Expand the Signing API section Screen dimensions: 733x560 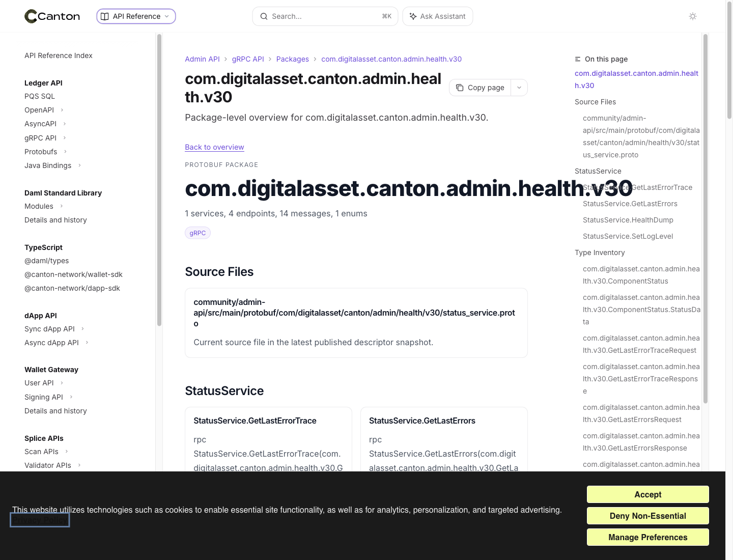click(71, 397)
